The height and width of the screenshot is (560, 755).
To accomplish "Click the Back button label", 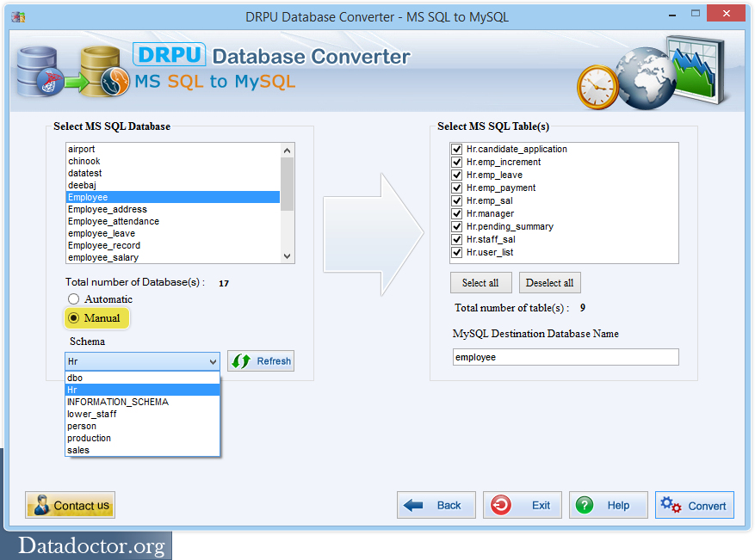I will pos(449,506).
